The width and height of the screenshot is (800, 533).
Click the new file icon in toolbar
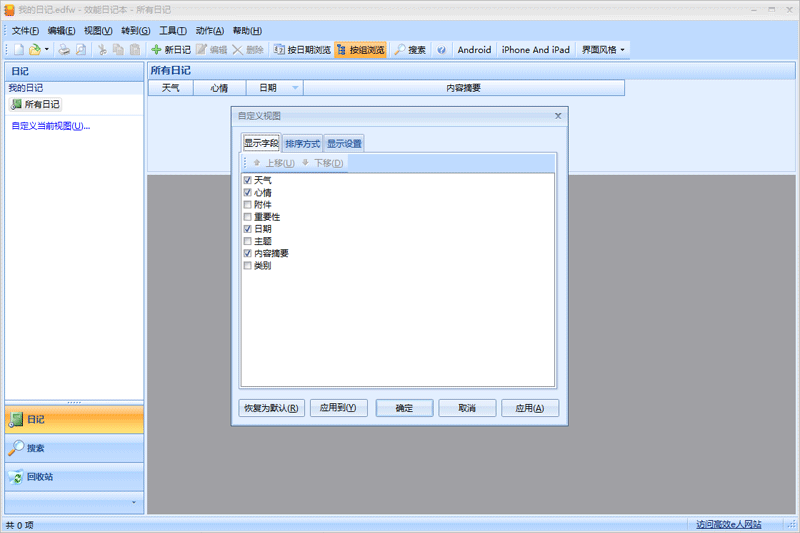pos(19,49)
